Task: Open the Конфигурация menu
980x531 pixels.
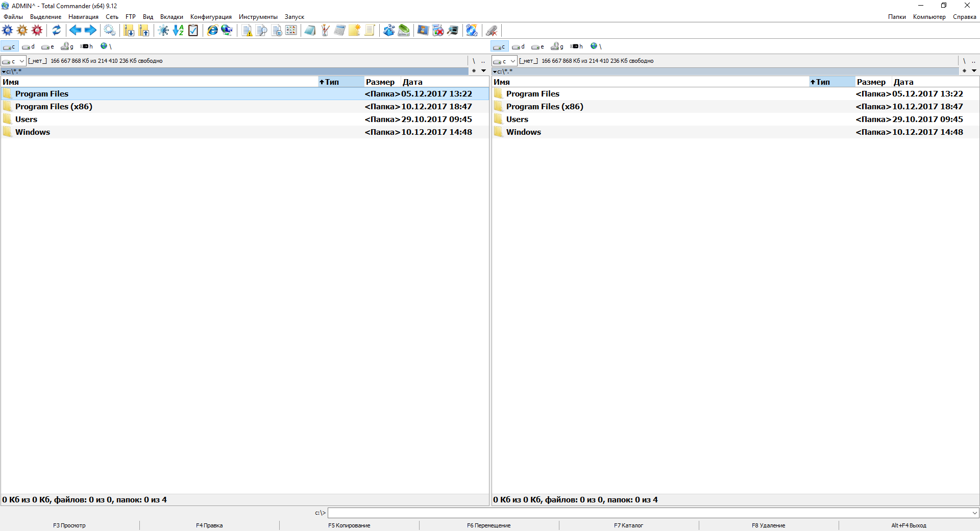Action: coord(211,17)
